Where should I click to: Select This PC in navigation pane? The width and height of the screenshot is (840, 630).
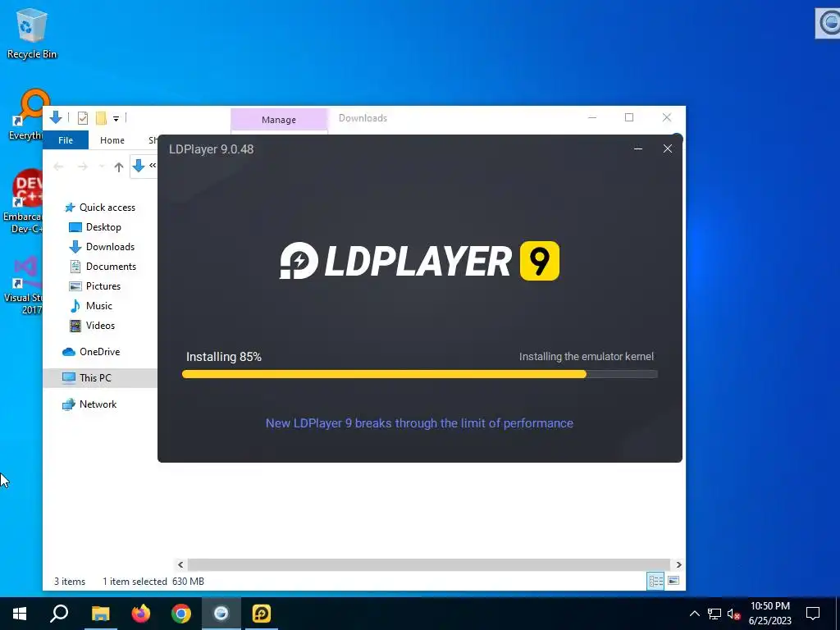tap(100, 377)
